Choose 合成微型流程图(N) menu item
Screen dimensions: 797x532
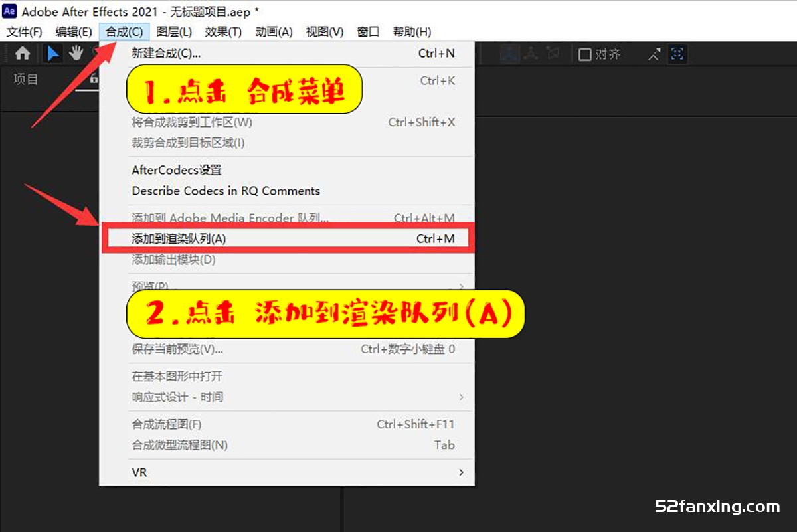click(287, 445)
